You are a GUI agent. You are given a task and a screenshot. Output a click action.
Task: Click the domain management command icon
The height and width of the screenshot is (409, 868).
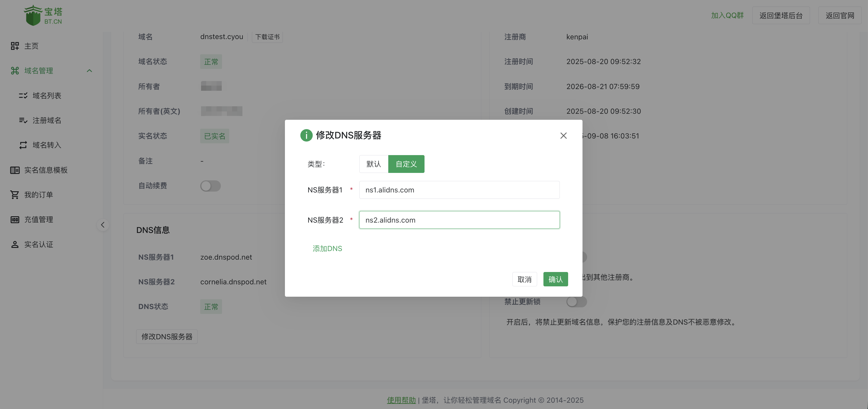click(14, 71)
